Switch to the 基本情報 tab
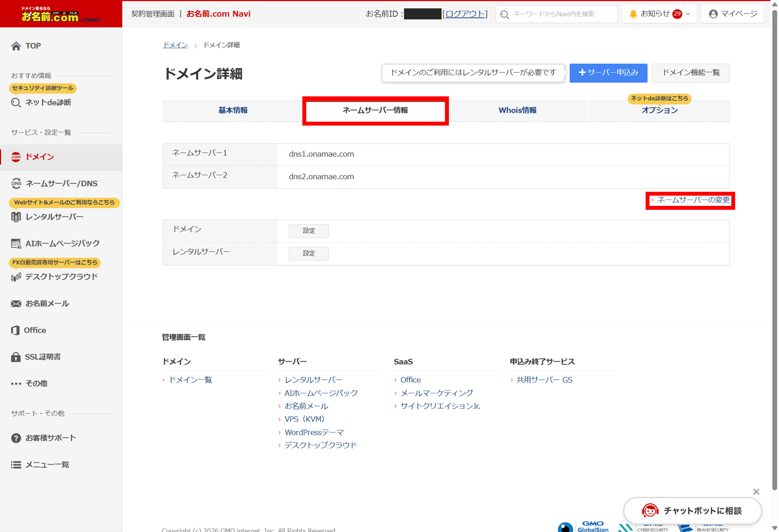 [233, 110]
